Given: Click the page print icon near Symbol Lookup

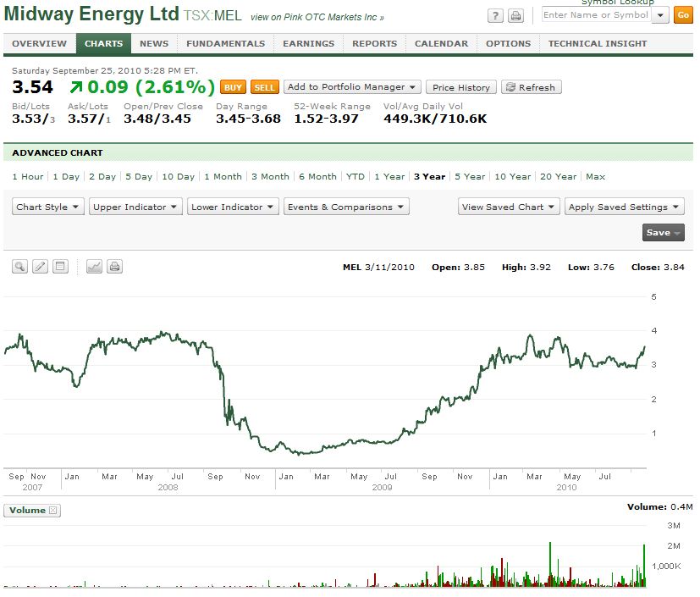Looking at the screenshot, I should tap(515, 16).
